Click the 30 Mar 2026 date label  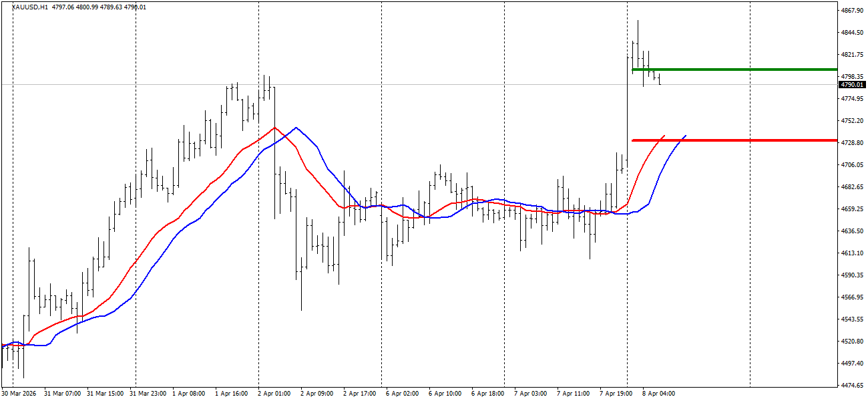[20, 394]
